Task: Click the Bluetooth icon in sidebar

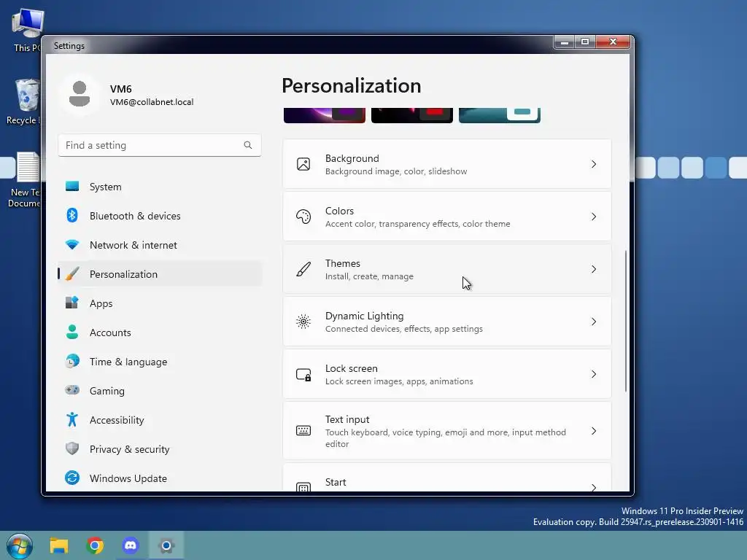Action: pyautogui.click(x=72, y=215)
